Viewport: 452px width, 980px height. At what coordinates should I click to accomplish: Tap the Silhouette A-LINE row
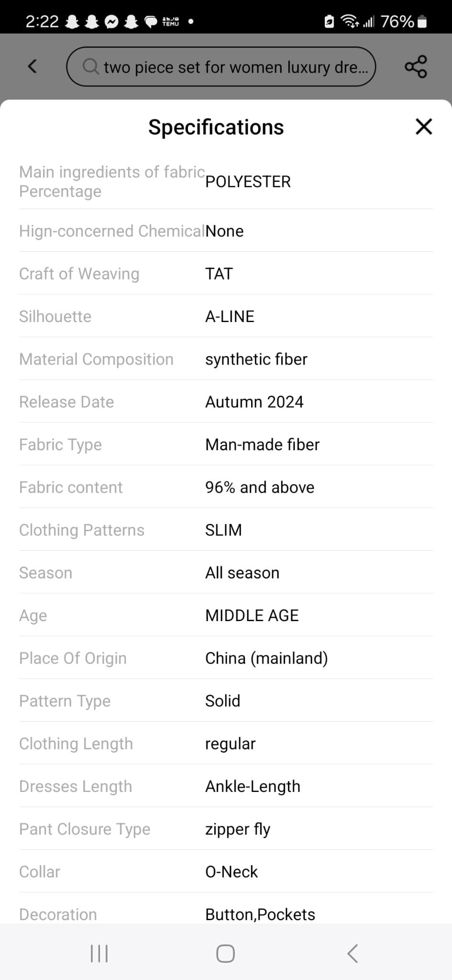point(226,316)
